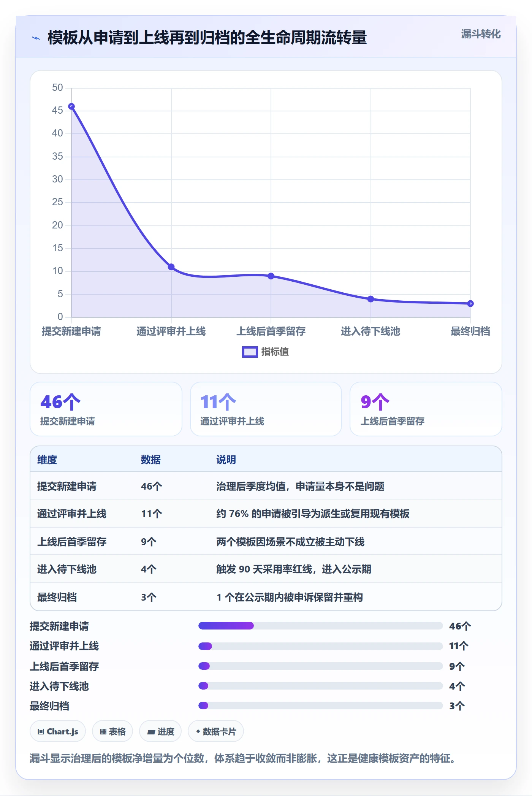This screenshot has height=796, width=532.
Task: Click the Chart.js tag chip
Action: tap(58, 731)
